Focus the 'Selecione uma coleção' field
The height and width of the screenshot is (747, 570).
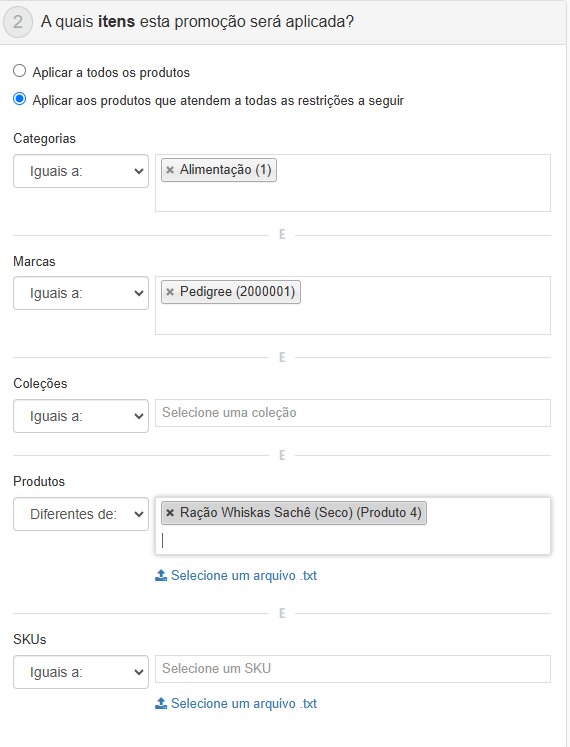(x=353, y=413)
